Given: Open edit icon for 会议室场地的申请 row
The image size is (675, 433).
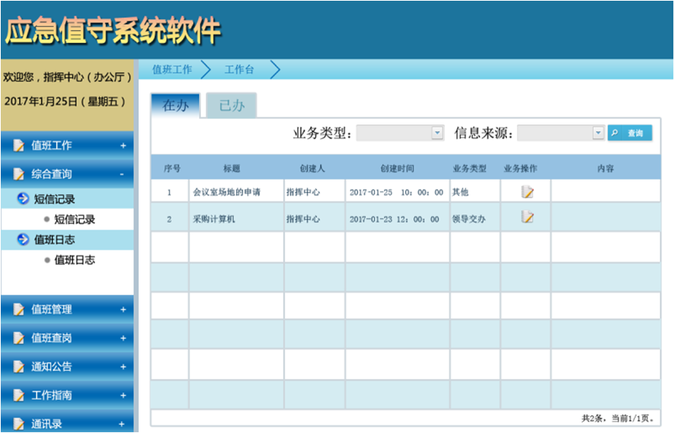Looking at the screenshot, I should pos(527,192).
